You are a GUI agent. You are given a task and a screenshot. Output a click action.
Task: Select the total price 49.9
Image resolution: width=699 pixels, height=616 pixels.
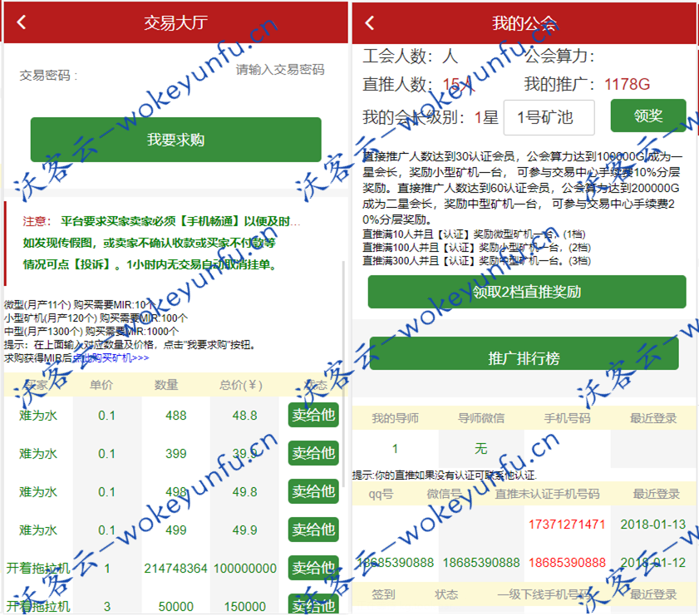click(x=244, y=530)
